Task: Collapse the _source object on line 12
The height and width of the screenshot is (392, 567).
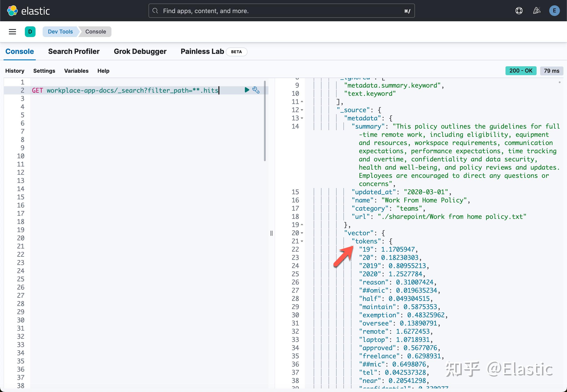Action: (302, 110)
